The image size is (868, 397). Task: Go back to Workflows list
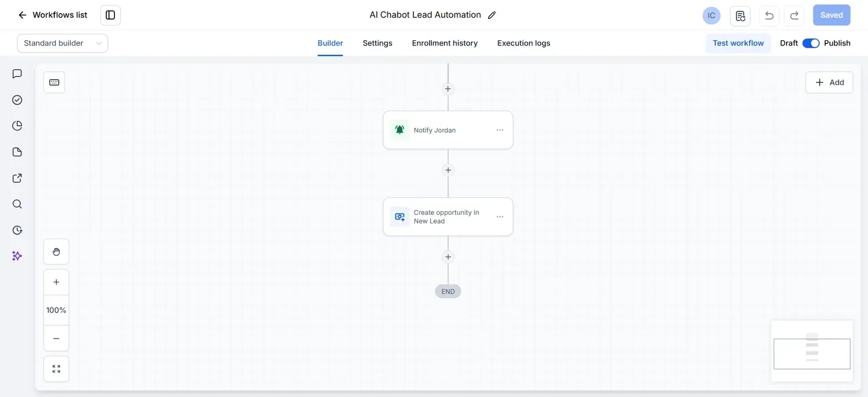pyautogui.click(x=53, y=15)
